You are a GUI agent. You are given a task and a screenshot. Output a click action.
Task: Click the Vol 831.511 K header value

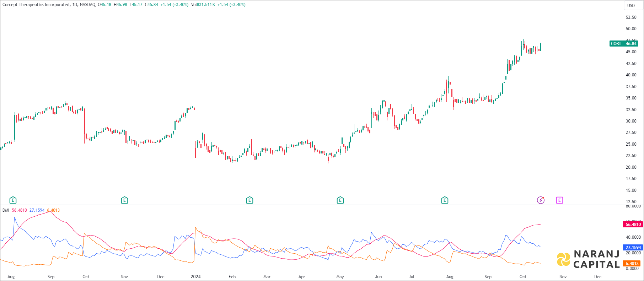point(203,5)
